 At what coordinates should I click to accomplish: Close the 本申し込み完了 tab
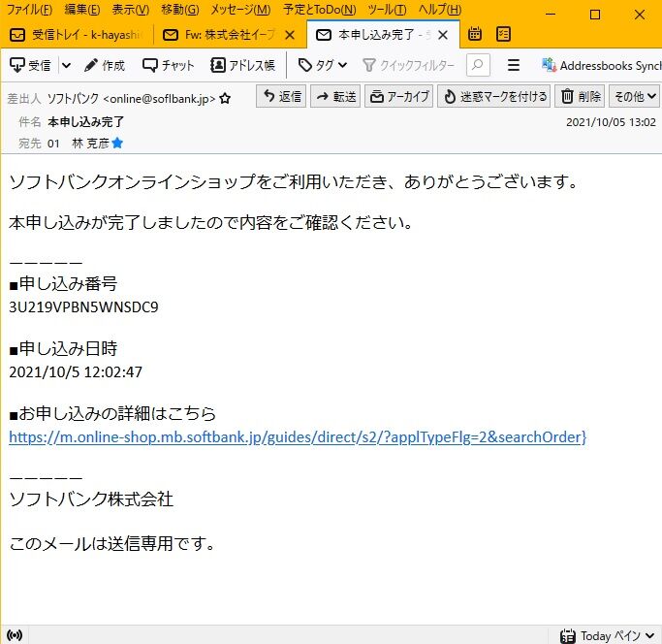pyautogui.click(x=443, y=35)
